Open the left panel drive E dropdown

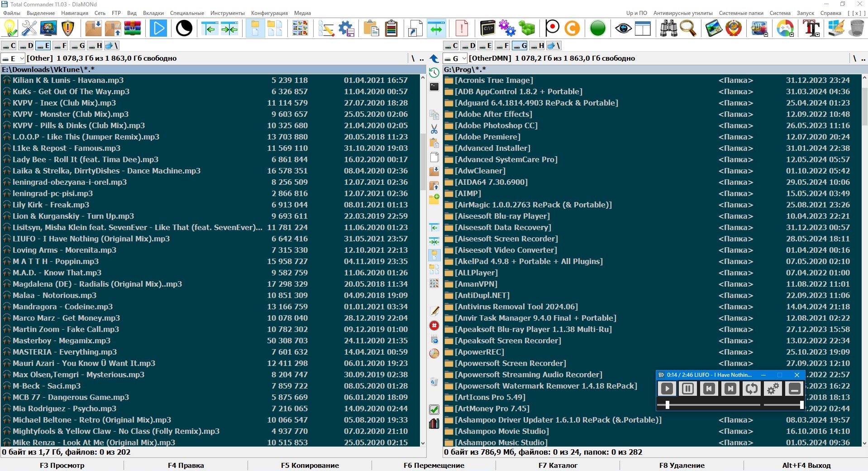click(x=13, y=58)
